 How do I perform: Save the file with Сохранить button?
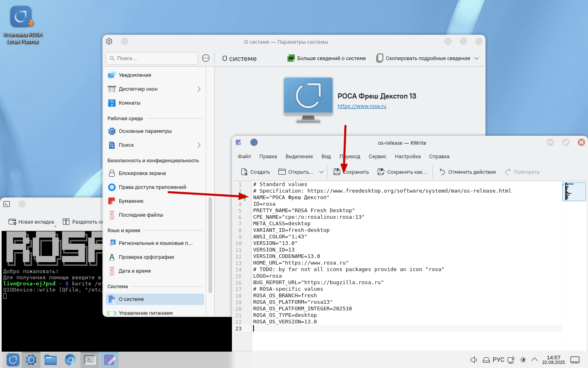click(x=351, y=172)
